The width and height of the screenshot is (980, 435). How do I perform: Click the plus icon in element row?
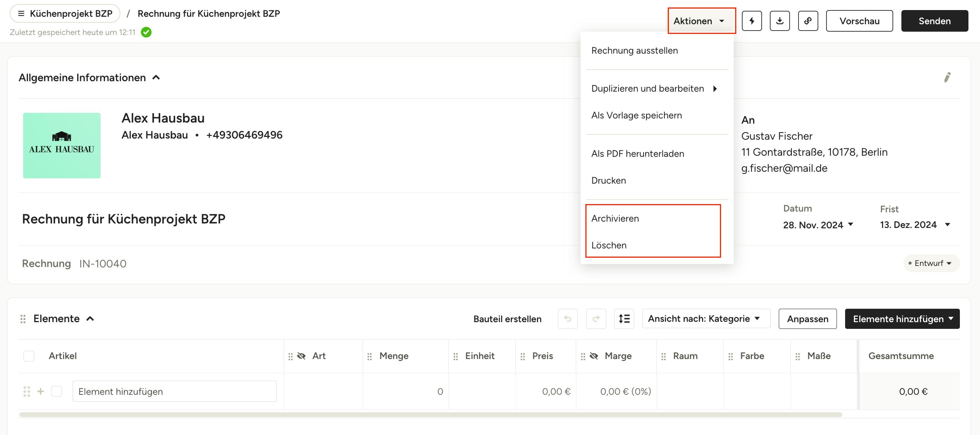pos(41,391)
